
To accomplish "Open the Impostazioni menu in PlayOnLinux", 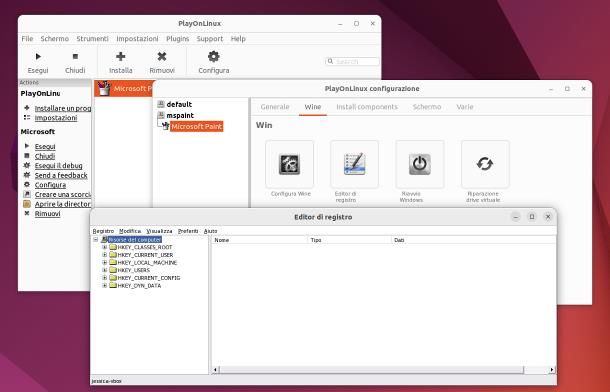I will tap(137, 39).
